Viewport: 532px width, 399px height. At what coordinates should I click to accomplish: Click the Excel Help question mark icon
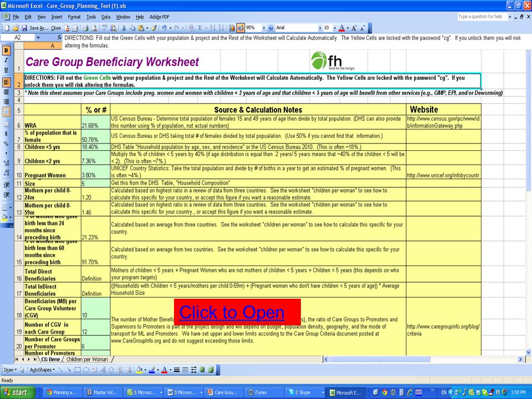[x=271, y=28]
